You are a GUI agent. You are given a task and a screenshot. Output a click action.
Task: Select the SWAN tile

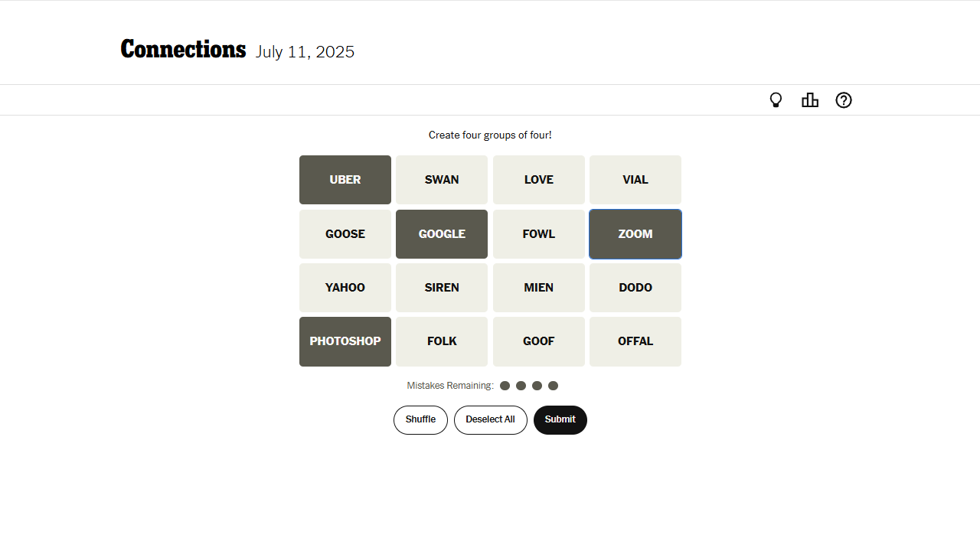[x=442, y=180]
